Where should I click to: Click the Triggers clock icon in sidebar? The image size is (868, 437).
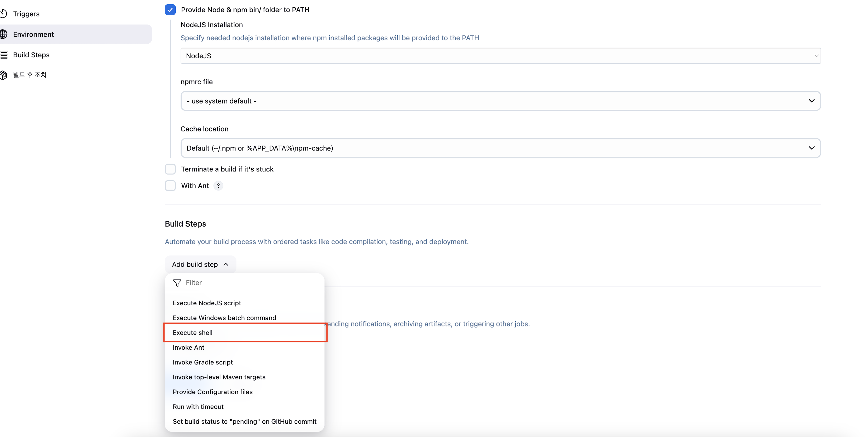point(3,14)
